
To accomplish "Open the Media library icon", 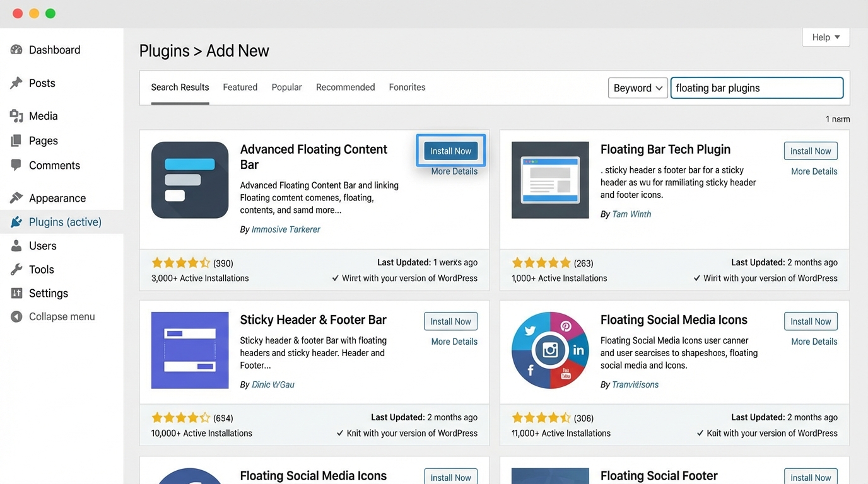I will (x=15, y=116).
